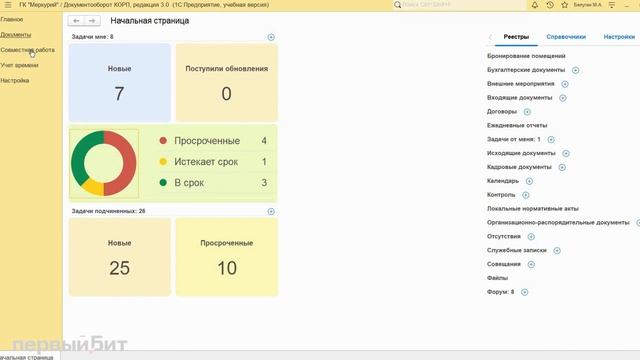Image resolution: width=640 pixels, height=360 pixels.
Task: Click plus next to Внешние мероприятия
Action: tap(565, 84)
